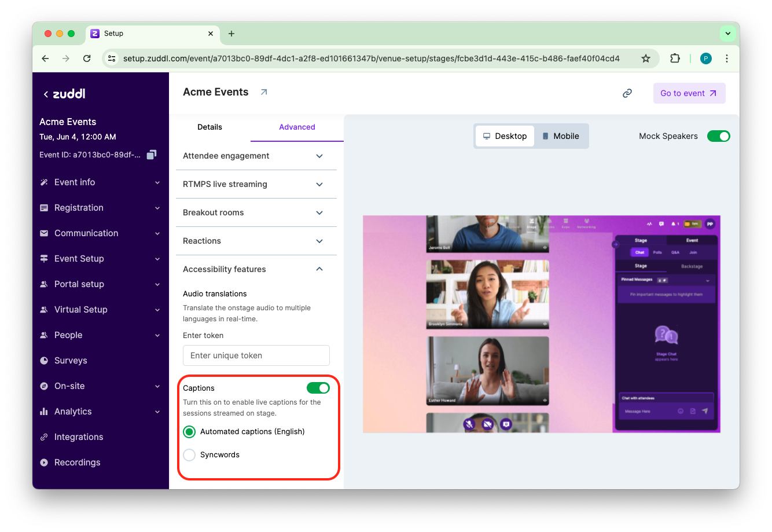Expand the Breakout rooms section
The image size is (772, 532).
[256, 212]
